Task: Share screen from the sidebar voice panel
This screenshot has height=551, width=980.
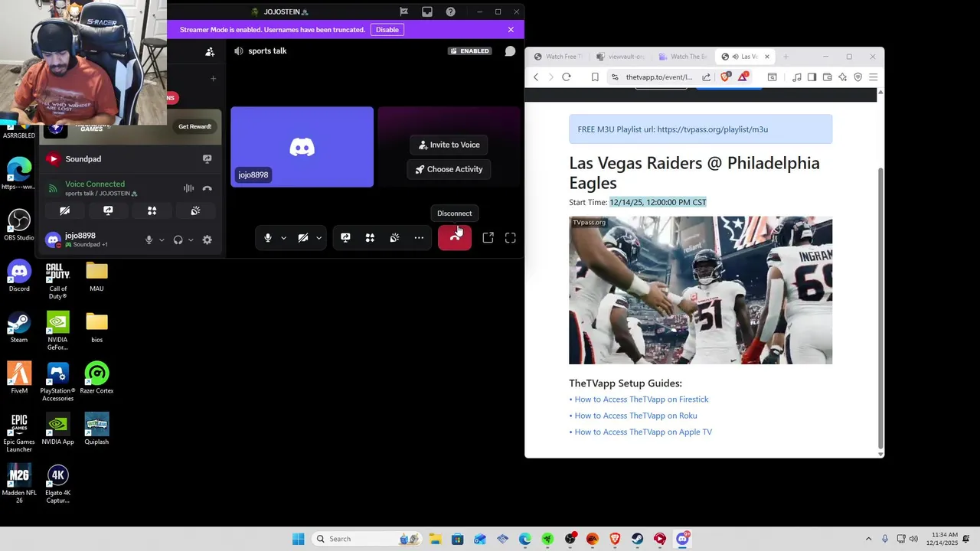Action: click(108, 210)
